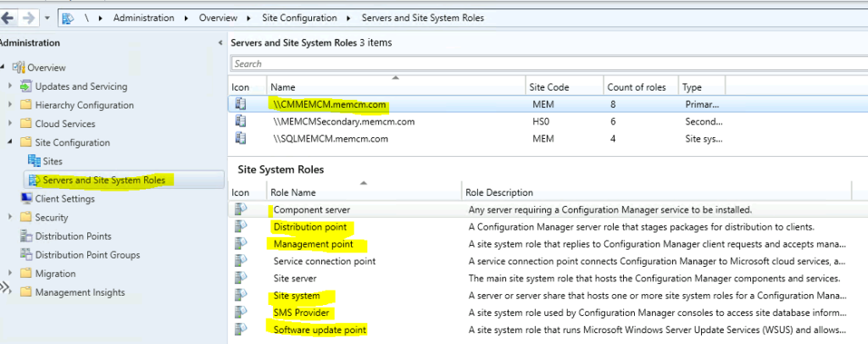868x344 pixels.
Task: Click server icon for \\SQLMEMCM.memcm.com
Action: coord(240,138)
